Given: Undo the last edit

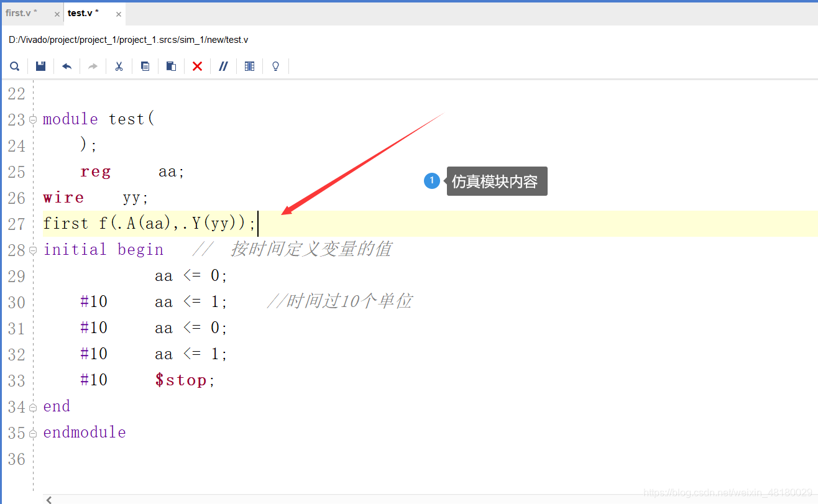Looking at the screenshot, I should pyautogui.click(x=67, y=66).
